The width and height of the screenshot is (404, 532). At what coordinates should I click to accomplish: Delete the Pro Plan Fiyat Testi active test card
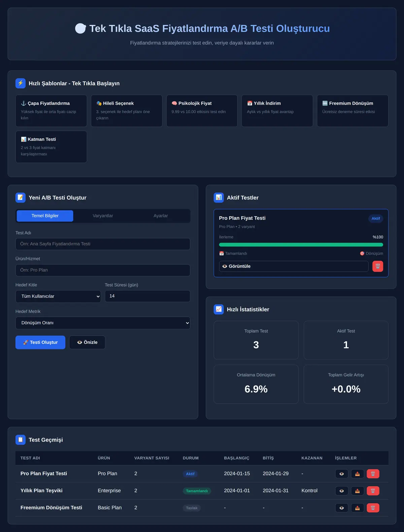pos(378,266)
